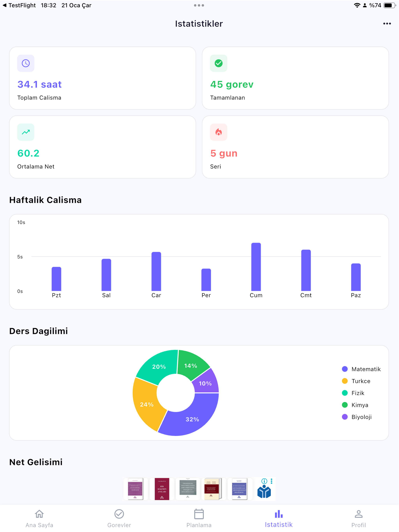
Task: Tap the 32% slice of the donut chart
Action: pyautogui.click(x=192, y=419)
